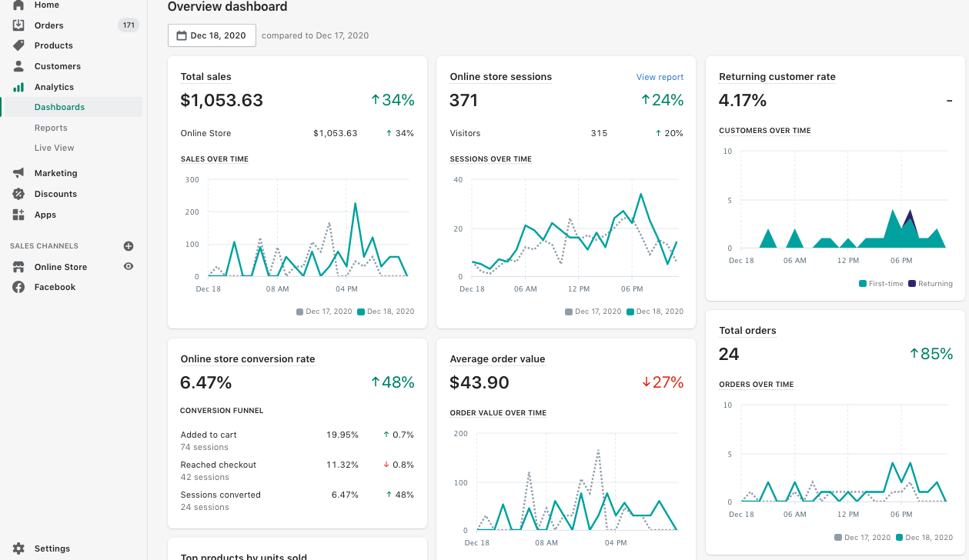
Task: Click the Orders inbox icon
Action: click(x=18, y=25)
